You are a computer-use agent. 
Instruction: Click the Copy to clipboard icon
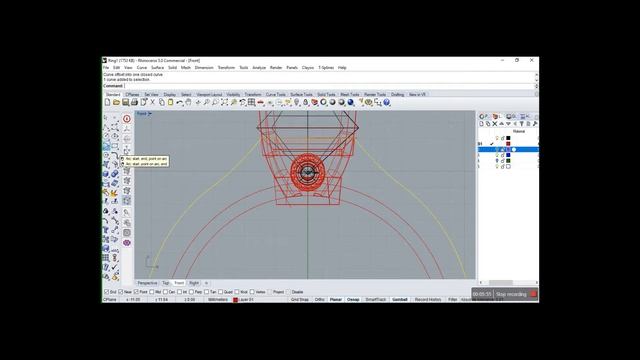click(x=162, y=102)
